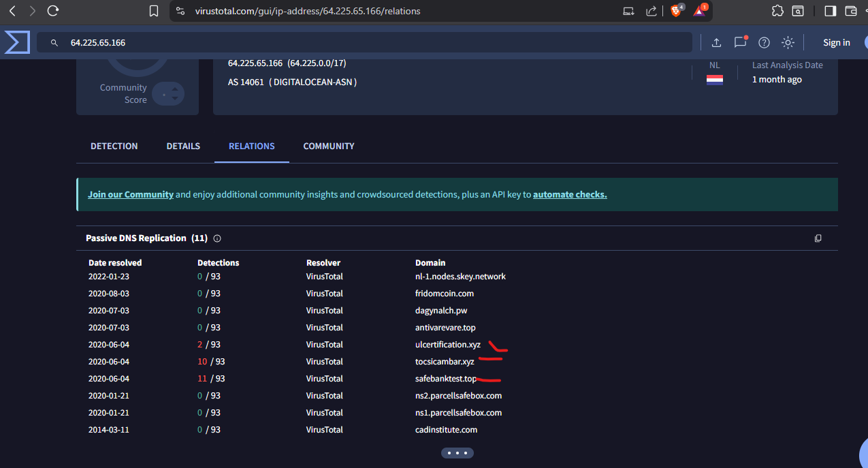Click the 'Resolver' column header
868x468 pixels.
323,262
